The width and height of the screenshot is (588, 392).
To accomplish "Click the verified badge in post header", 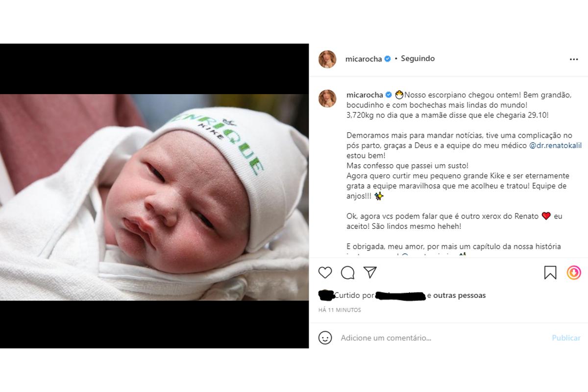I will point(387,59).
